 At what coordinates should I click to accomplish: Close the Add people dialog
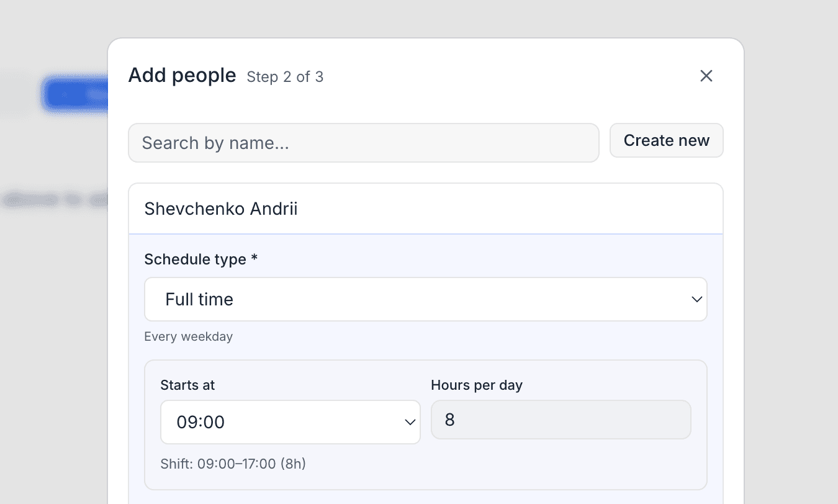706,76
